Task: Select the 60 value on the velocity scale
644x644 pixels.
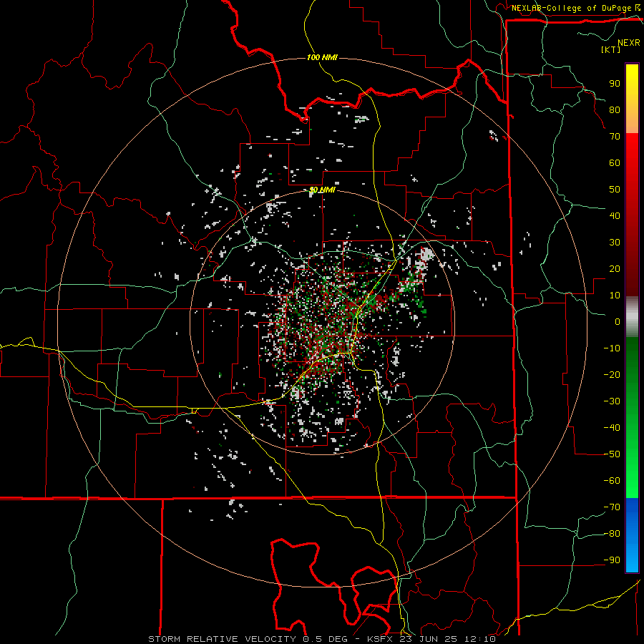Action: 615,163
